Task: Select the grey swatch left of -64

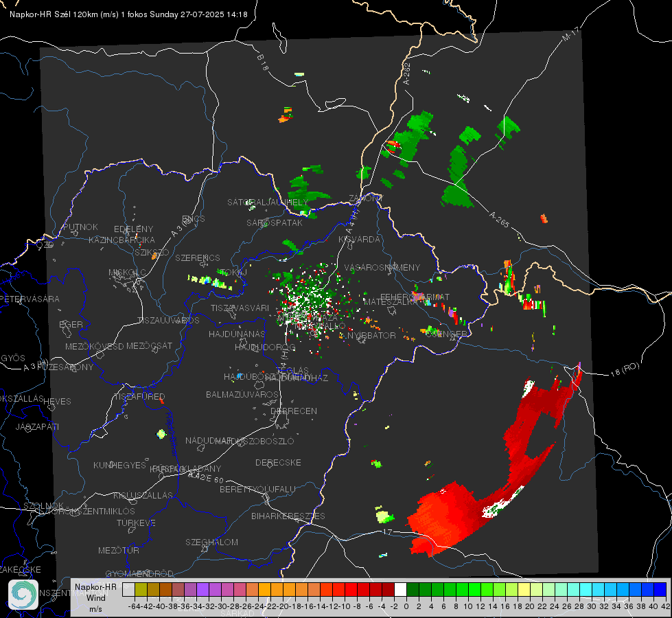Action: pos(128,590)
